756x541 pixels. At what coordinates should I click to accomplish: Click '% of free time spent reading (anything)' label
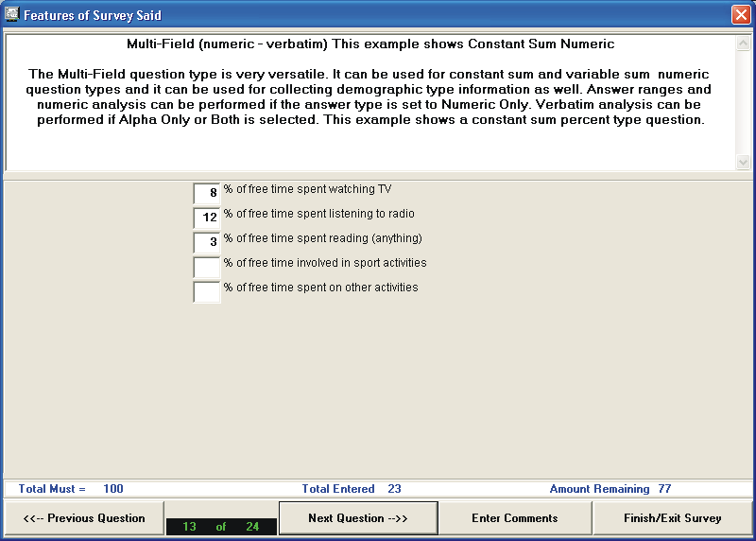point(323,238)
